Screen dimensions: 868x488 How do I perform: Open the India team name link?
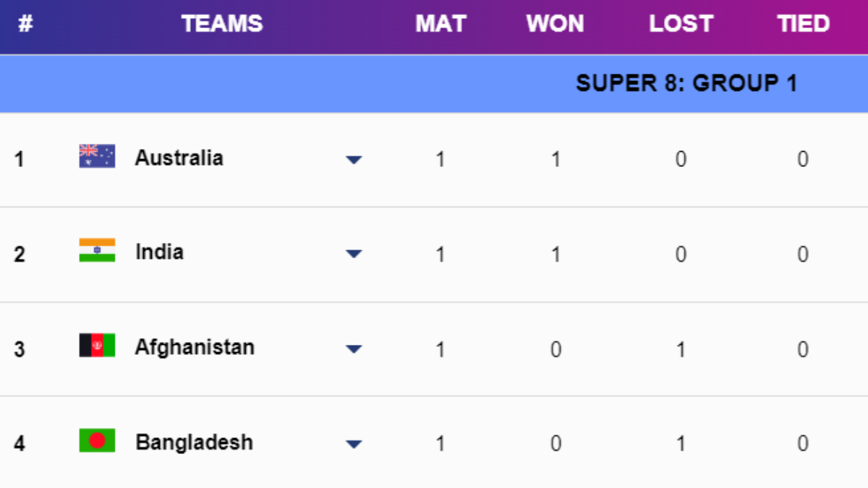click(x=159, y=252)
